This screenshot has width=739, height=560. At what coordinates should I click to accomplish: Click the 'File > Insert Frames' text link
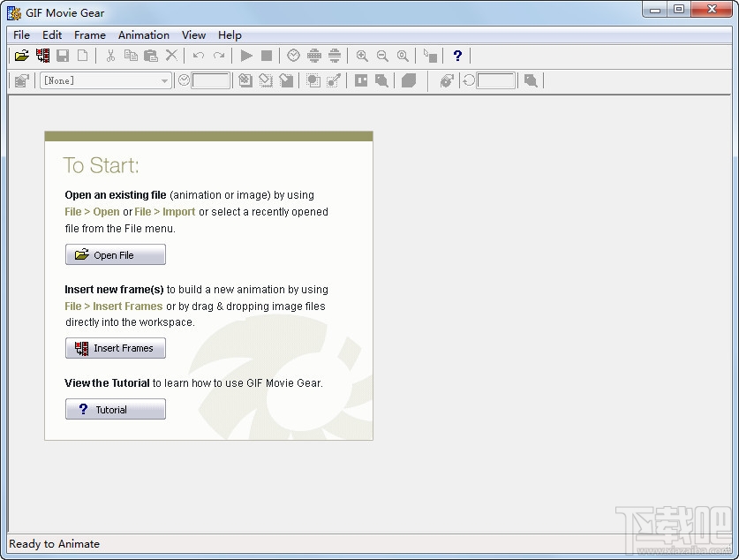tap(114, 306)
